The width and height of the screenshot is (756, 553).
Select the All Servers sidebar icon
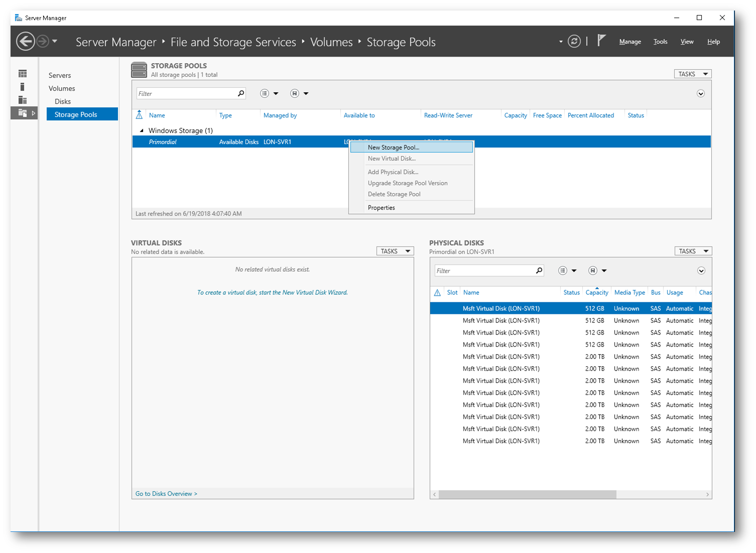coord(23,100)
